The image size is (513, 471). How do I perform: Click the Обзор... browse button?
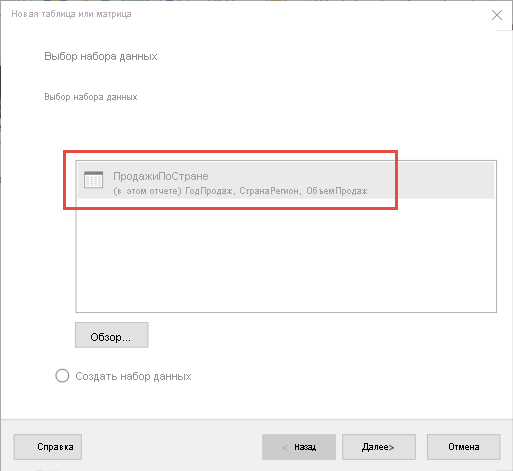(112, 335)
